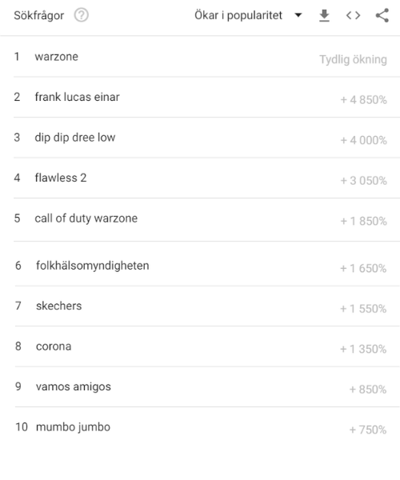Click the dropdown arrow next to popularitet
This screenshot has height=480, width=400.
tap(298, 15)
